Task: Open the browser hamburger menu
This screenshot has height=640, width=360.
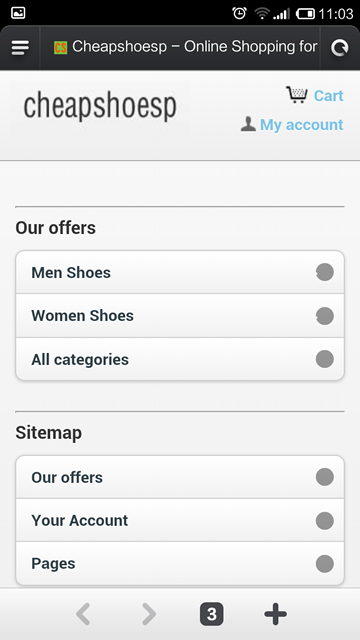Action: (x=20, y=47)
